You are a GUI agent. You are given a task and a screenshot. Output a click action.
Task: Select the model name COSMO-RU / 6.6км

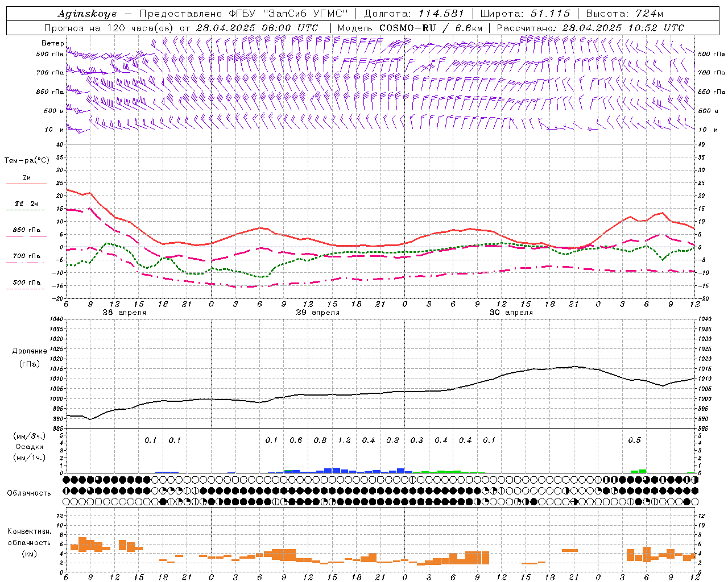point(431,28)
